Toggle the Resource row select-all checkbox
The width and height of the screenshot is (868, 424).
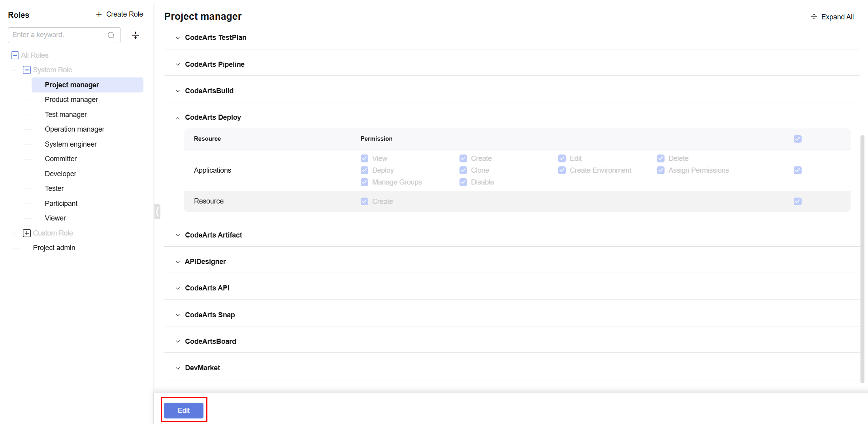(x=798, y=202)
